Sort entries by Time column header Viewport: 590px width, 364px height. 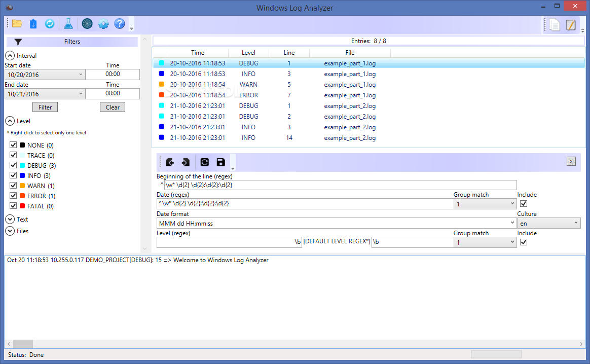(x=198, y=53)
